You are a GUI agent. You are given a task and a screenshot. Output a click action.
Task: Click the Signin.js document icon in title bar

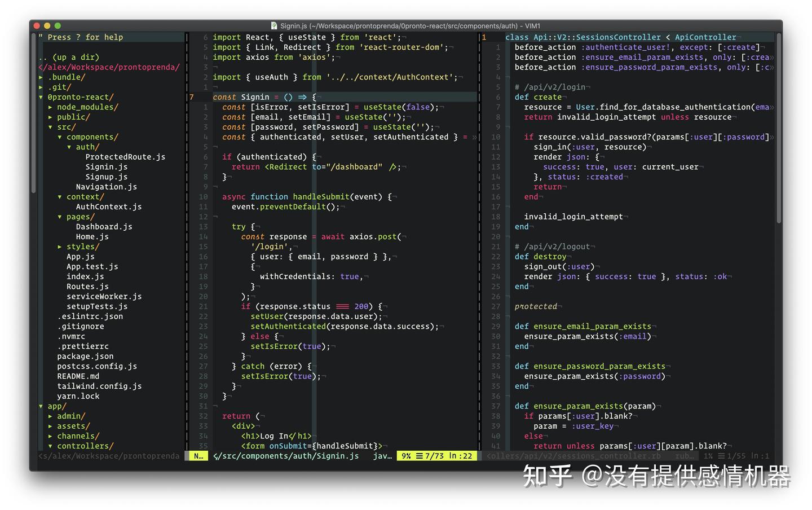pyautogui.click(x=275, y=26)
